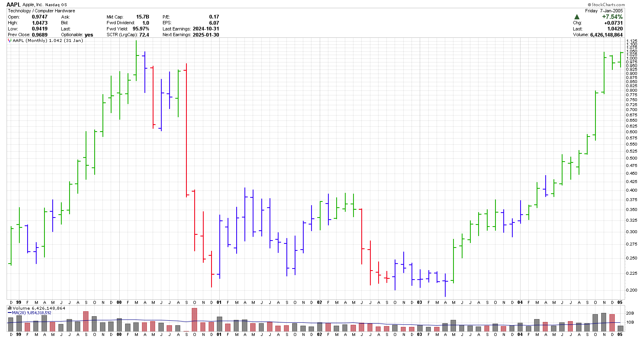The image size is (644, 338).
Task: Click the 20B volume axis label
Action: [x=630, y=313]
